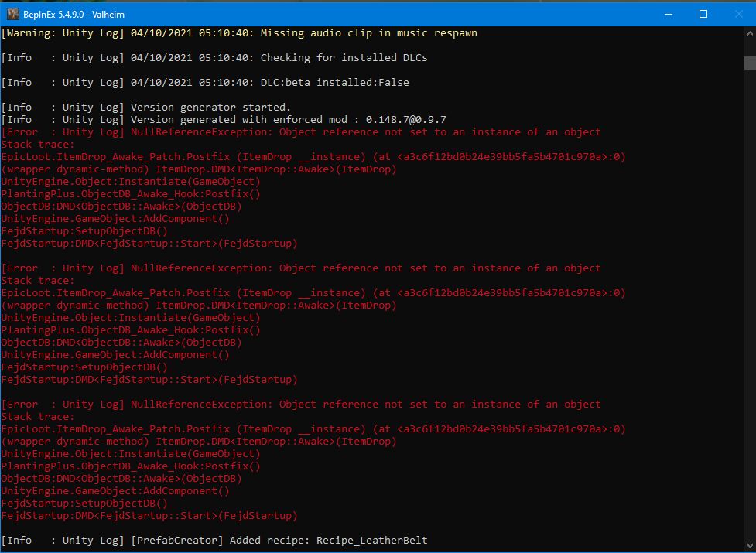756x553 pixels.
Task: Close the BepInEx Valheim console
Action: [x=739, y=14]
